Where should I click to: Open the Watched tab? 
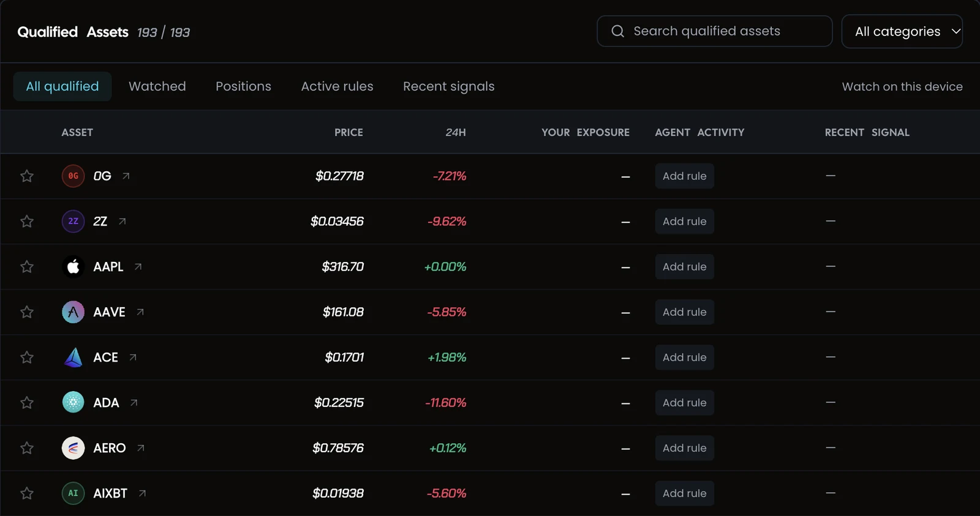click(x=157, y=86)
